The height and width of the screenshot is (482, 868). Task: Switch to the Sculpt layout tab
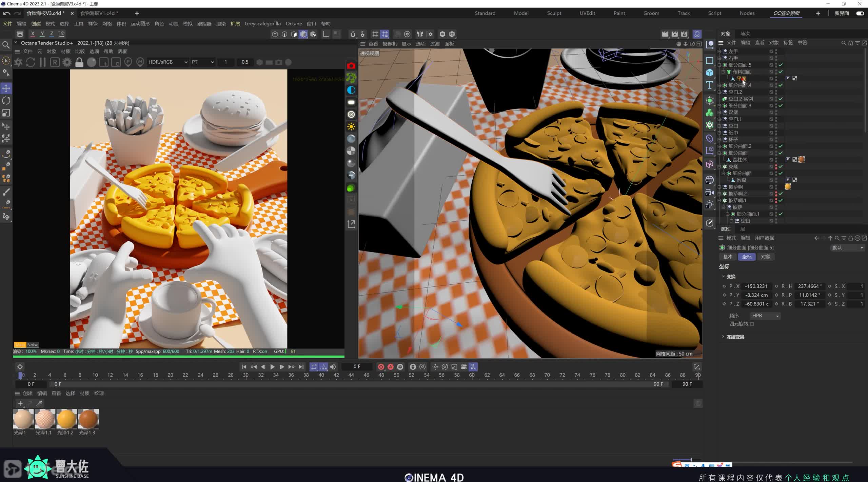point(554,13)
